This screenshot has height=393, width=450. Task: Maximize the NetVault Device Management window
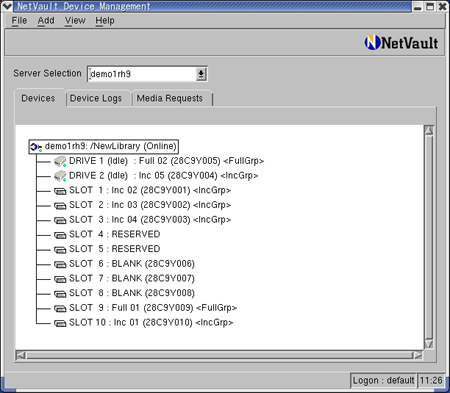pyautogui.click(x=430, y=6)
